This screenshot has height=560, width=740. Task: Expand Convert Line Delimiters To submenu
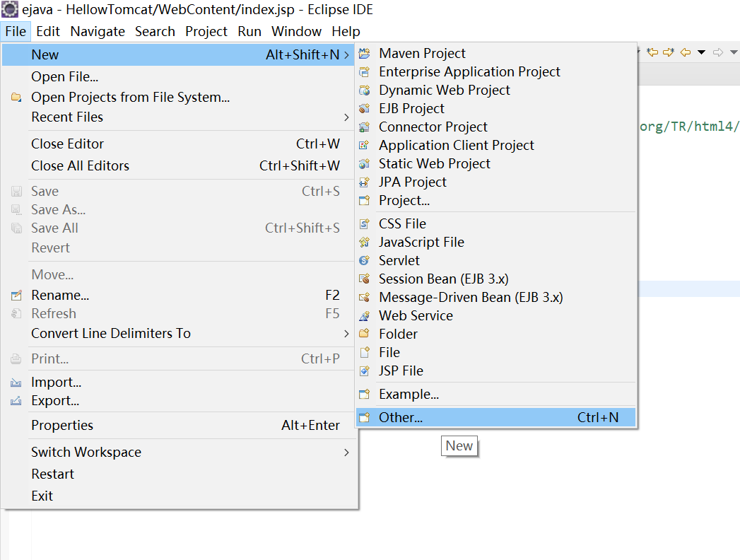point(346,334)
